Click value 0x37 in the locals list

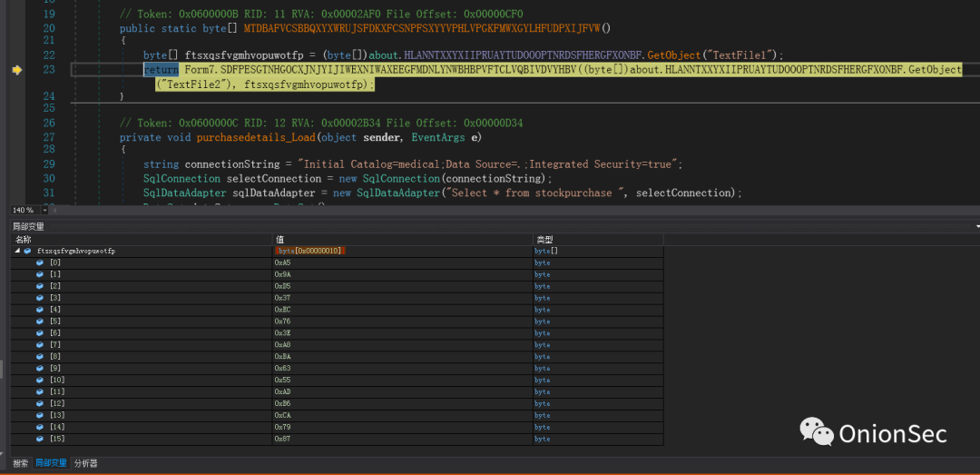[x=282, y=298]
